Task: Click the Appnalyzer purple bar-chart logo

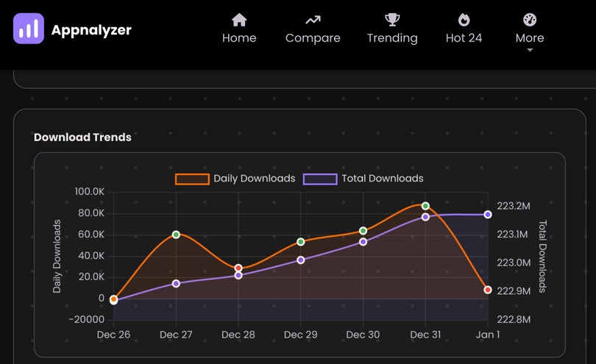Action: point(29,29)
